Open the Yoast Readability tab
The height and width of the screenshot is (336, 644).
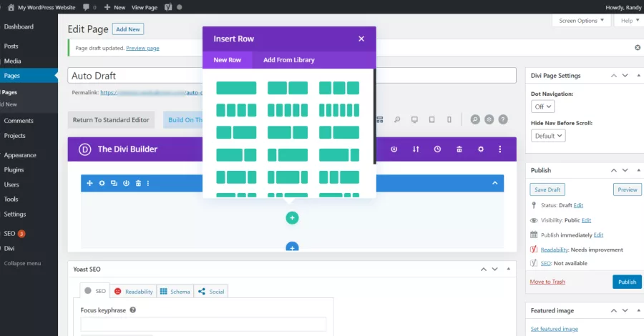point(134,291)
